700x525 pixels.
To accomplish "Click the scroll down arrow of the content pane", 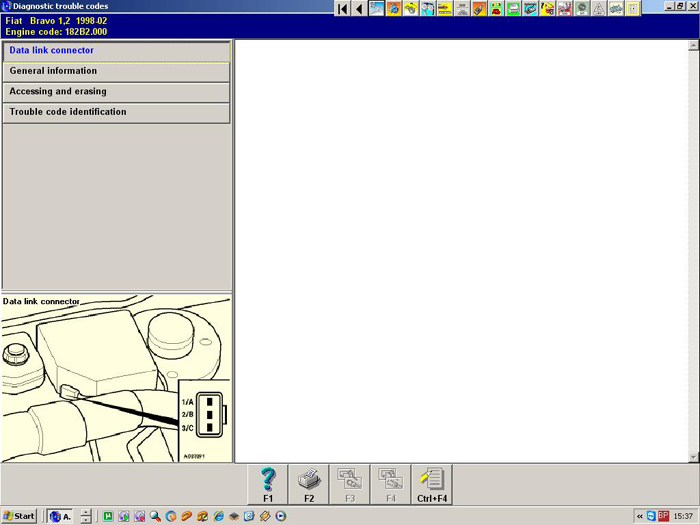I will coord(694,457).
